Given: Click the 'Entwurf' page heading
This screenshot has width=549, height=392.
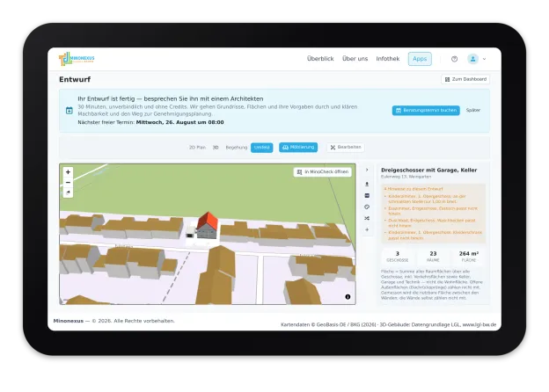Looking at the screenshot, I should tap(75, 79).
